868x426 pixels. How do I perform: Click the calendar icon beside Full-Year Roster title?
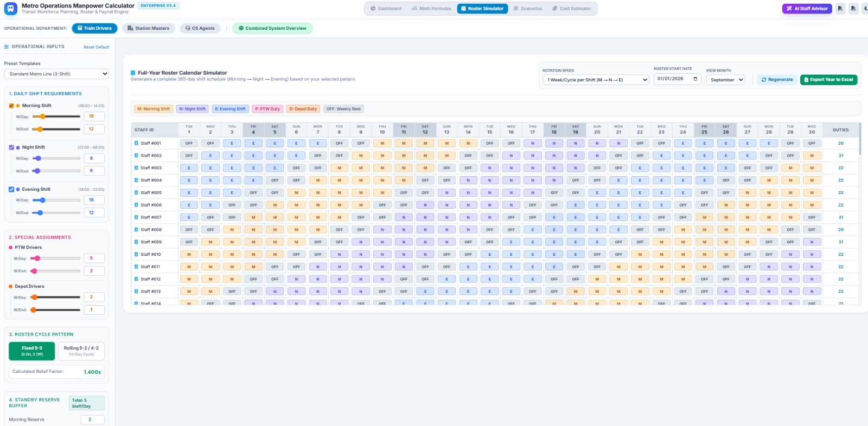[133, 73]
